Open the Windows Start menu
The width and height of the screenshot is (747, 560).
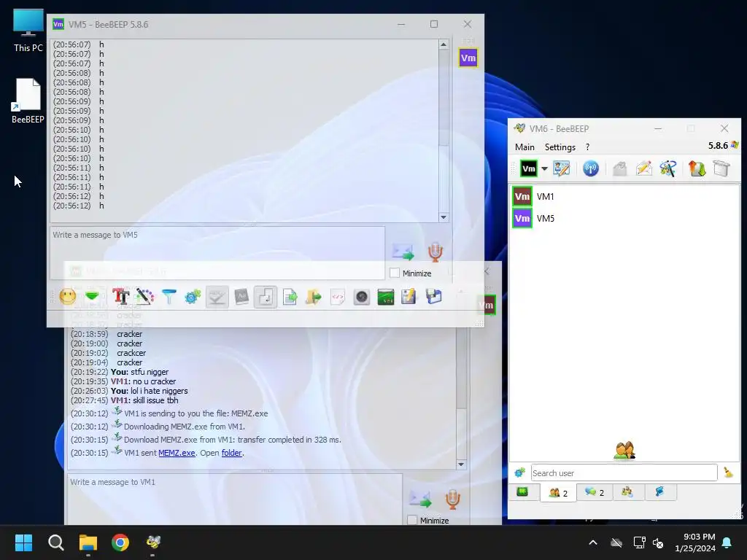click(23, 542)
